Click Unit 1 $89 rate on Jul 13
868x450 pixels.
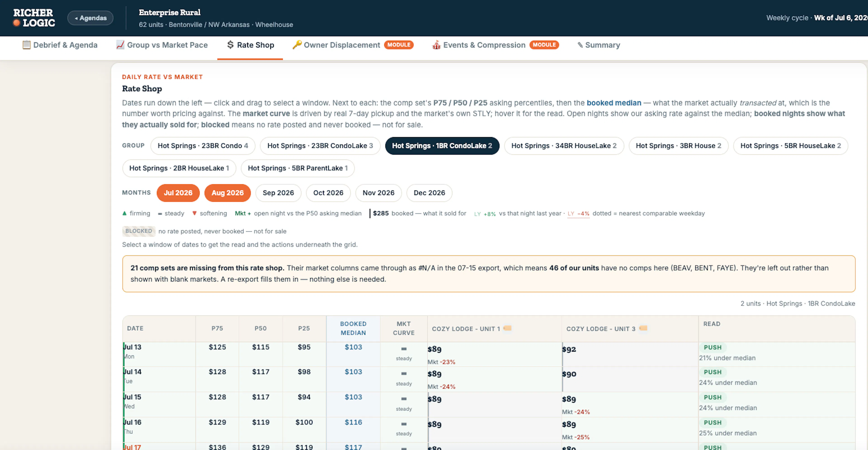pyautogui.click(x=434, y=349)
